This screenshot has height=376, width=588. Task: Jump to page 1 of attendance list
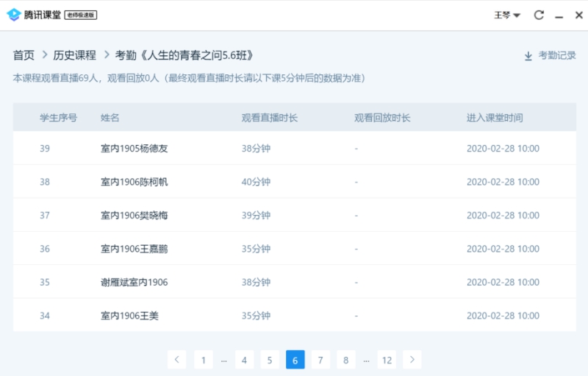coord(203,359)
